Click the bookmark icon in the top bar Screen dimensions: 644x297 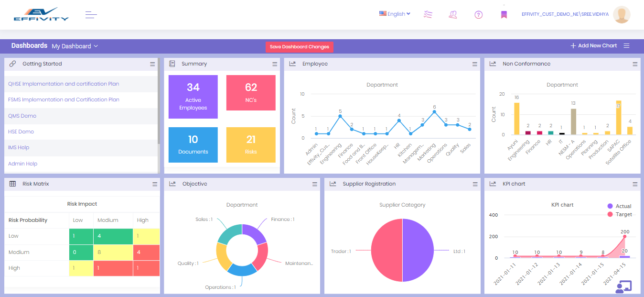(504, 14)
